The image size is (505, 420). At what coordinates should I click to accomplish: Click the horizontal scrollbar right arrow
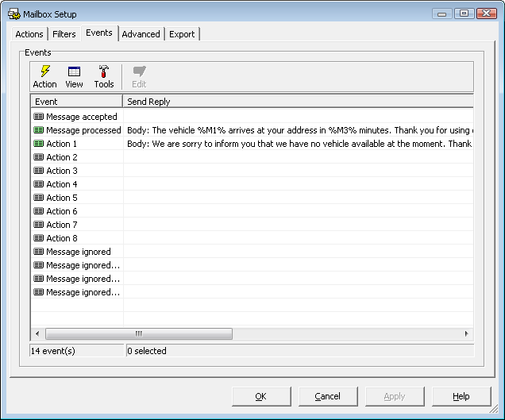pyautogui.click(x=466, y=333)
